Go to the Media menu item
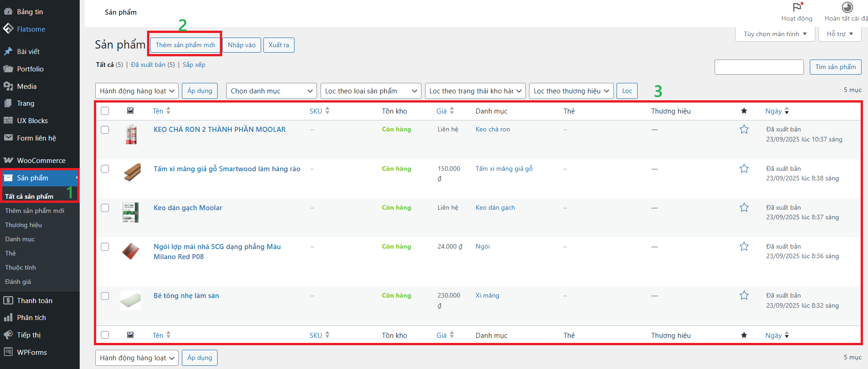The image size is (868, 369). [27, 86]
